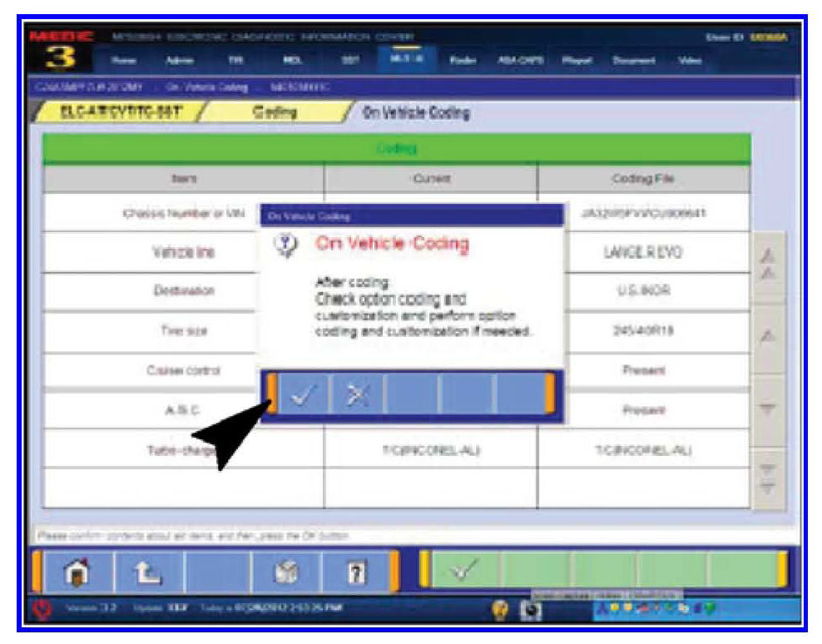
Task: Switch to the Coding tab
Action: (x=275, y=111)
